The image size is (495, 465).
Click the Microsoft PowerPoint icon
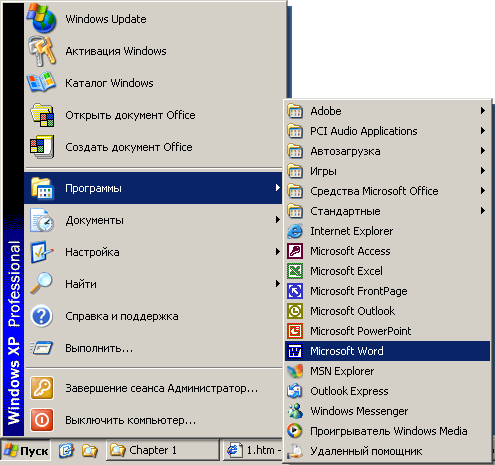pos(295,331)
